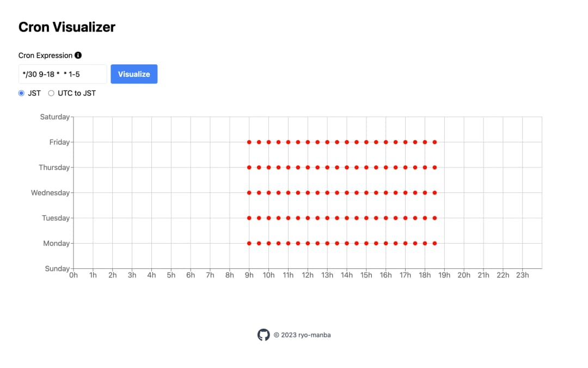The height and width of the screenshot is (368, 588).
Task: Click the Saturday y-axis label
Action: 54,117
